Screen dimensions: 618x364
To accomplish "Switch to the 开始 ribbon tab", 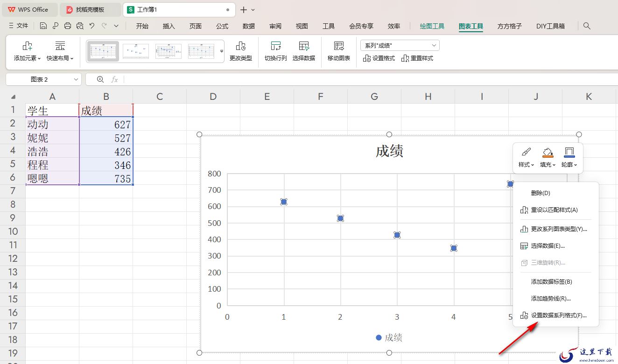I will point(142,26).
